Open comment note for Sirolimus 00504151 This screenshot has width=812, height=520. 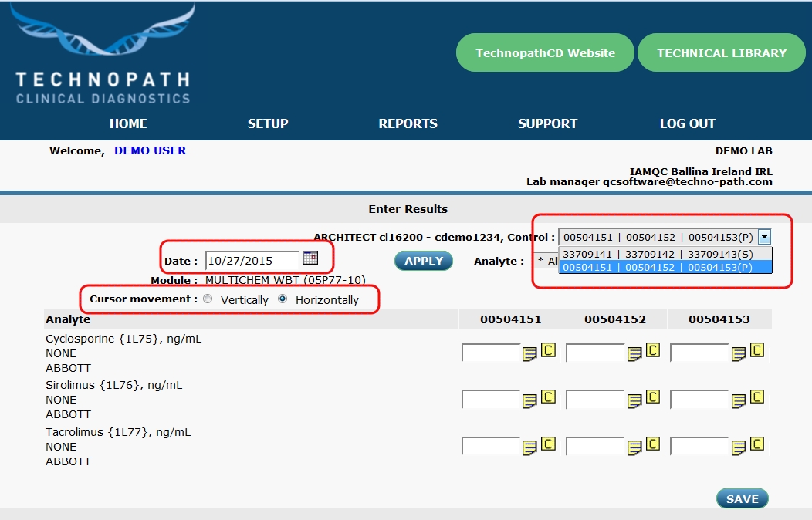click(x=529, y=401)
